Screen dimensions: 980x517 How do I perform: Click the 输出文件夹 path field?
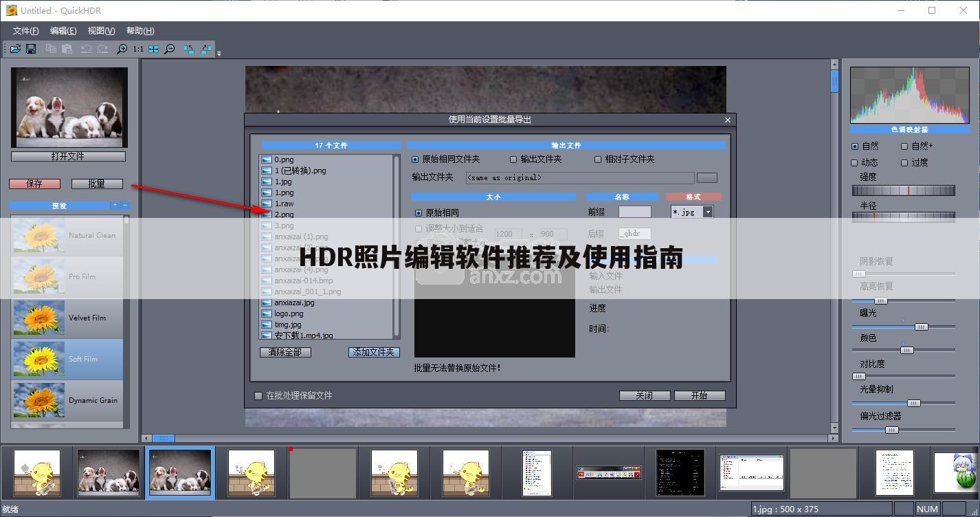pyautogui.click(x=580, y=177)
